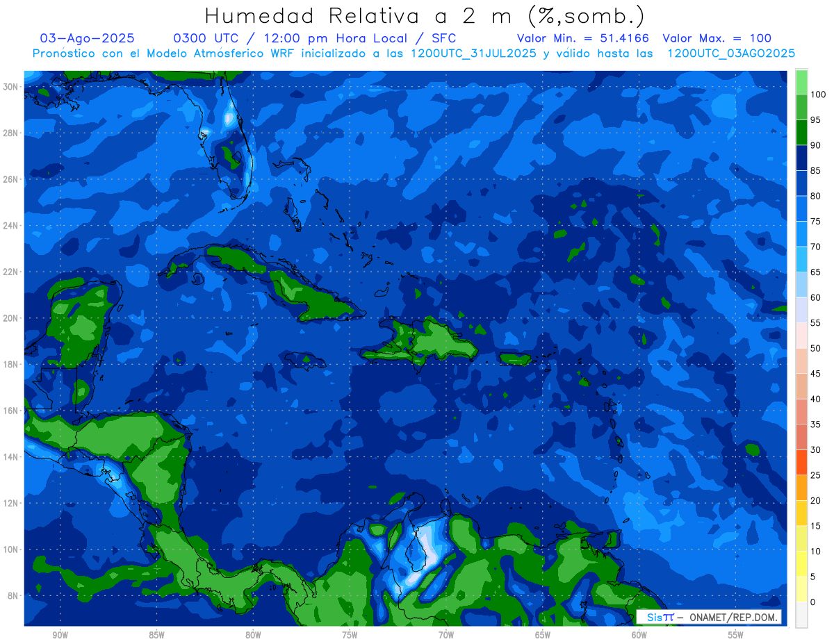Pick the swatch between 70 and 75
Screen dimensions: 834x644
point(801,234)
